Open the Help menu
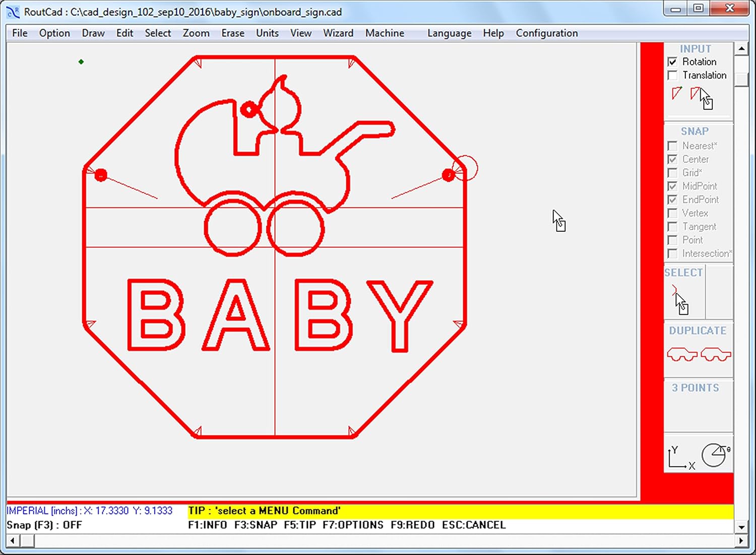 pyautogui.click(x=493, y=33)
